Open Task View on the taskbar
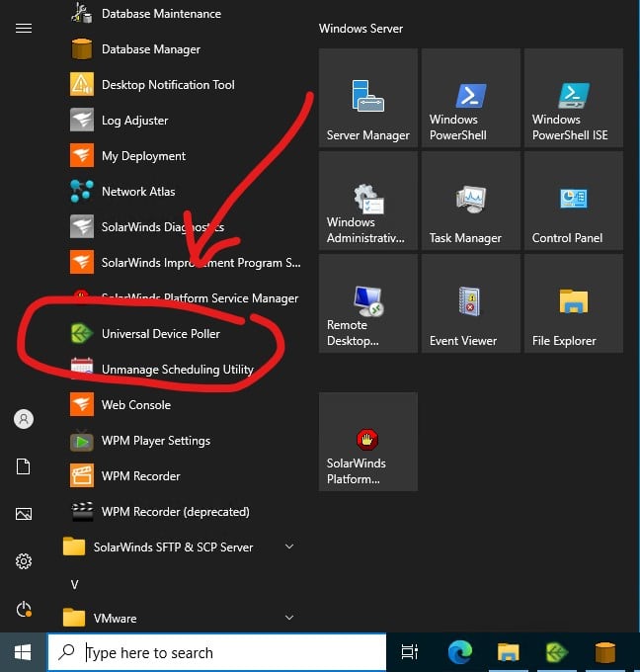This screenshot has width=640, height=672. pyautogui.click(x=409, y=652)
